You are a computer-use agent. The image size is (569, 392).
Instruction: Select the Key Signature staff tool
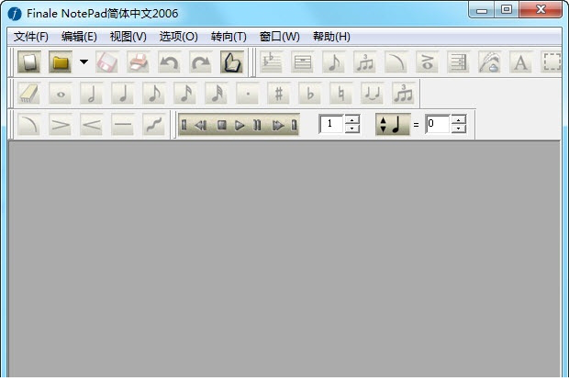(272, 62)
